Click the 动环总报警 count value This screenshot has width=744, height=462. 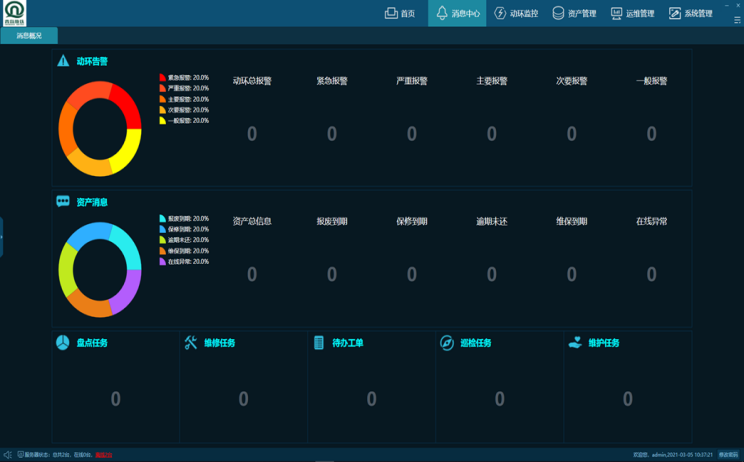(252, 133)
